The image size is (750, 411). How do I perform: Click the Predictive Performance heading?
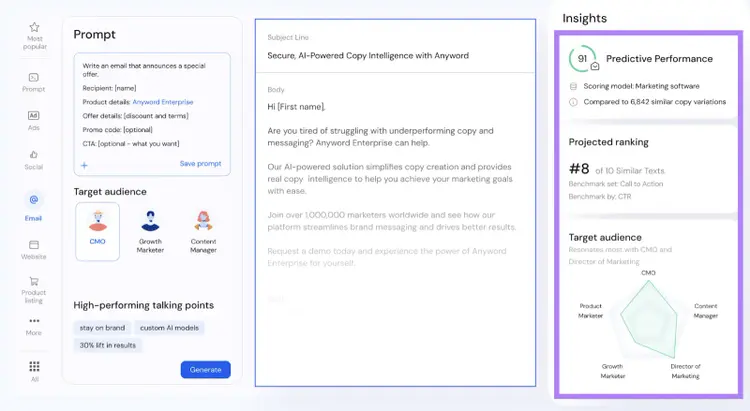point(659,58)
